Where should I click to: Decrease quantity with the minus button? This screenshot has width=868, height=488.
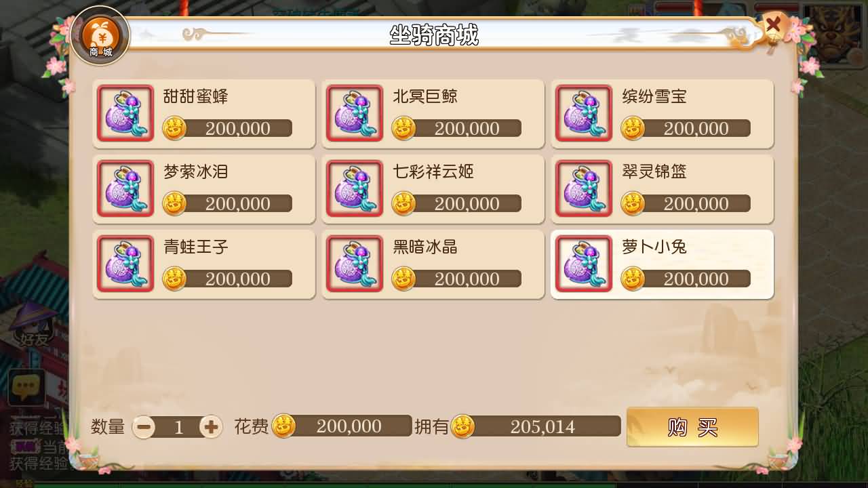(144, 426)
